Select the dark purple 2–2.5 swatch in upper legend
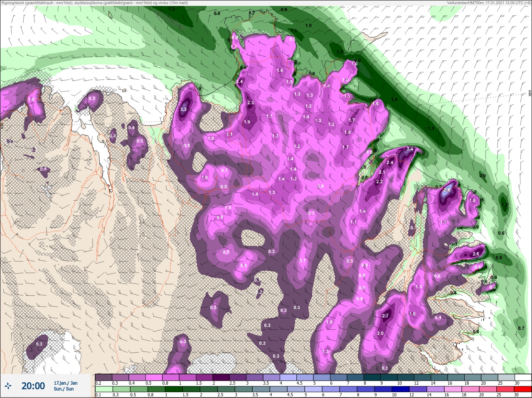This screenshot has height=398, width=532. (222, 377)
